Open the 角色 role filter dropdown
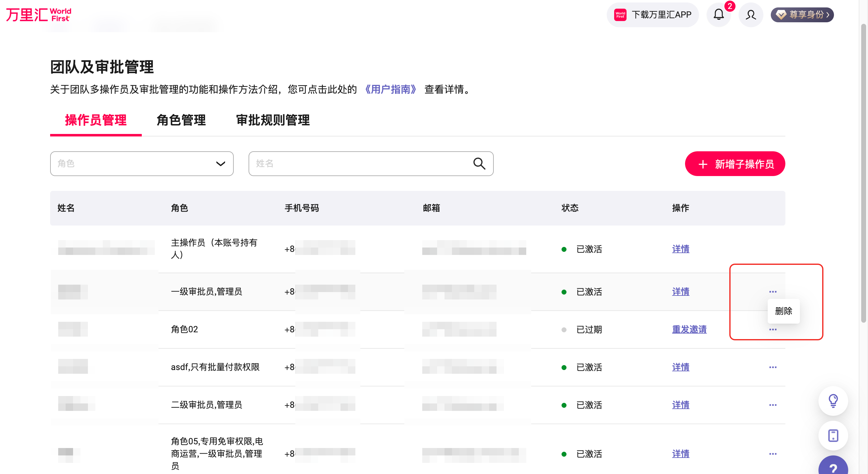The width and height of the screenshot is (868, 474). click(141, 164)
